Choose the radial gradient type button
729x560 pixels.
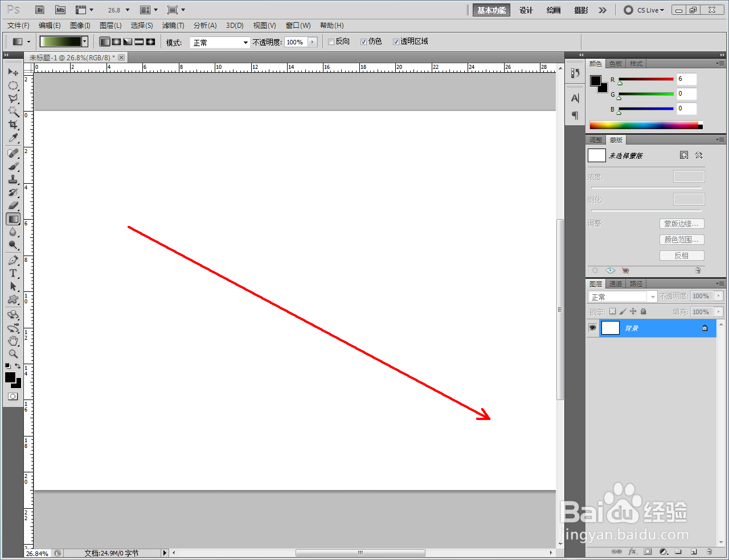(116, 42)
